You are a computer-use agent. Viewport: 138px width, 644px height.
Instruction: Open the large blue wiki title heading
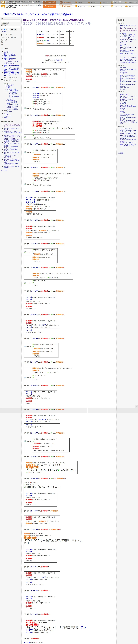pyautogui.click(x=37, y=14)
